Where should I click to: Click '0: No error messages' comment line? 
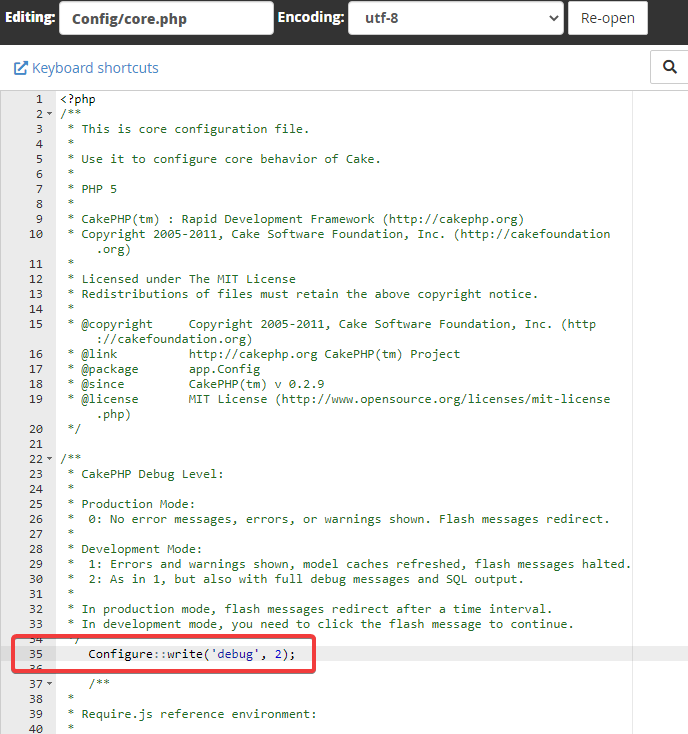coord(349,519)
